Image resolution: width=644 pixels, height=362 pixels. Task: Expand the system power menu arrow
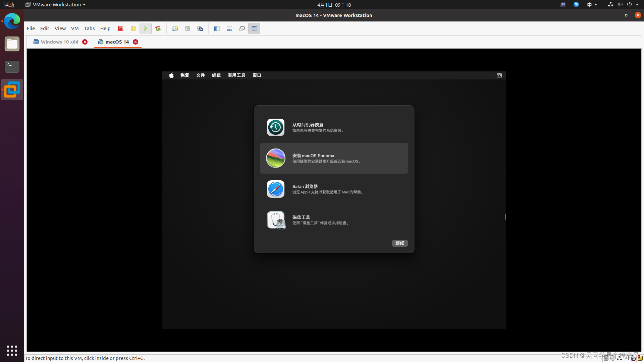coord(637,5)
